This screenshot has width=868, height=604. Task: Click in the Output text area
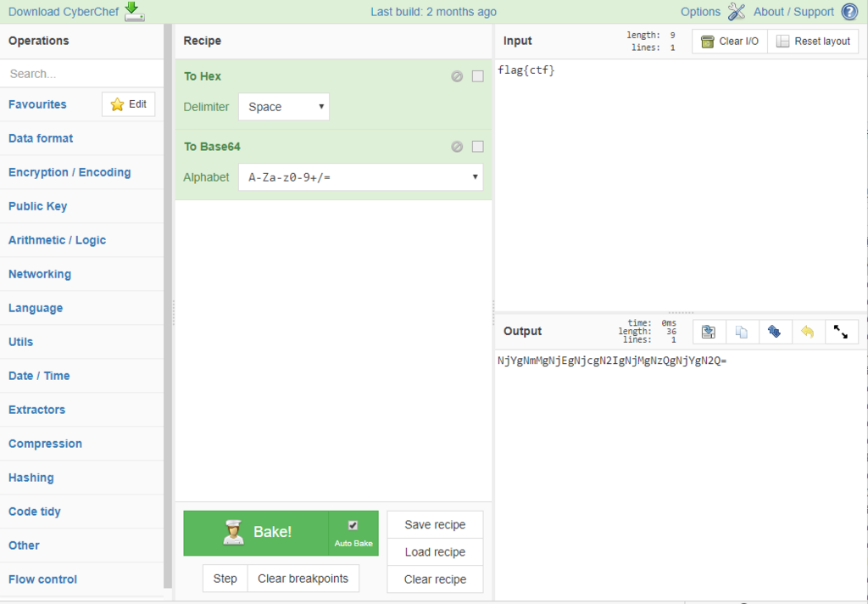coord(681,473)
